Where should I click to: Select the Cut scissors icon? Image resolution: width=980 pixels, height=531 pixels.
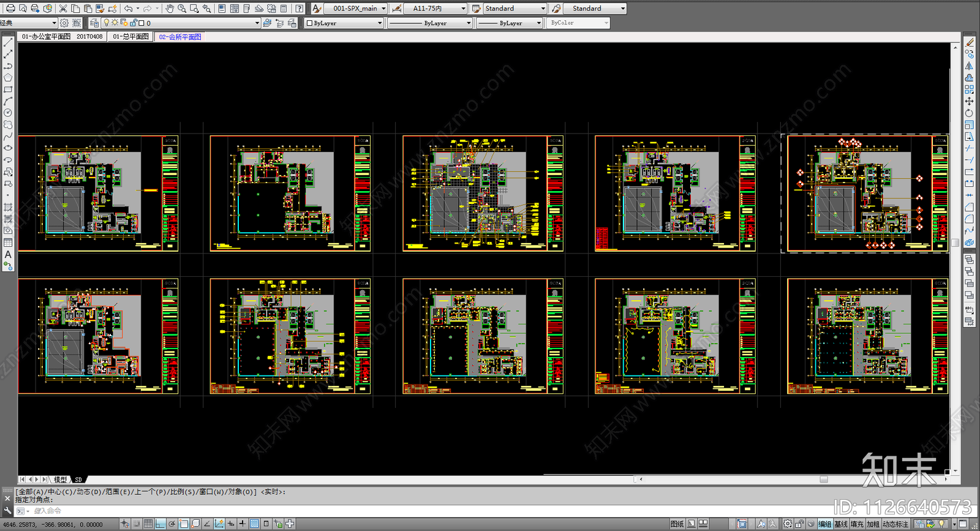(63, 9)
